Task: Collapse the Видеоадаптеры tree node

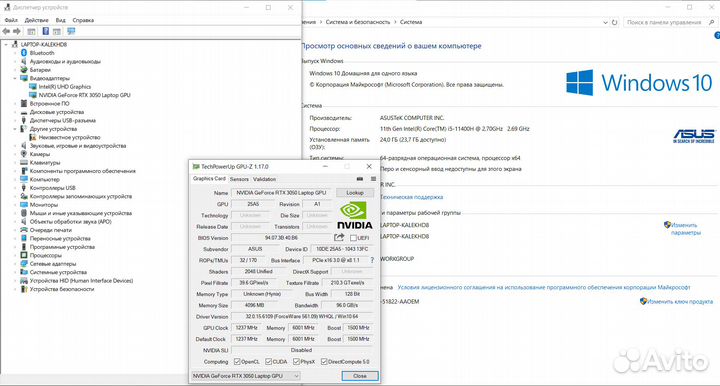Action: [15, 78]
